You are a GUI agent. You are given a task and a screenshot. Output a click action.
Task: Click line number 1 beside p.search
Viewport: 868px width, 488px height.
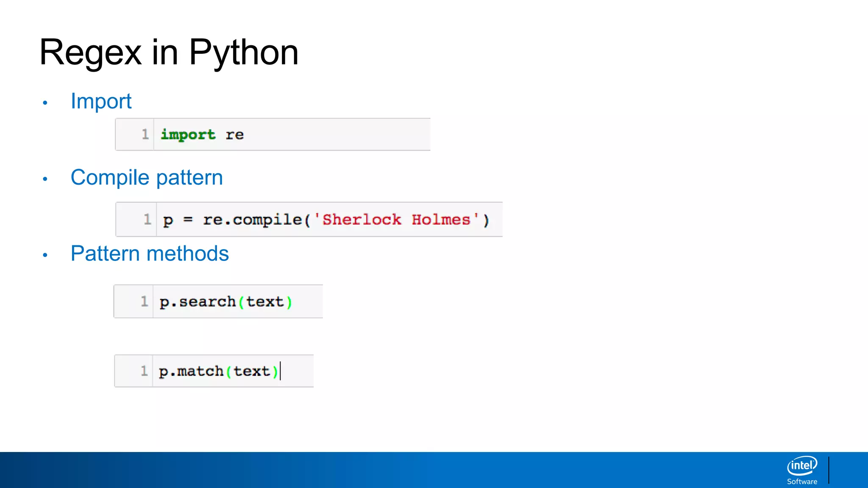tap(145, 301)
